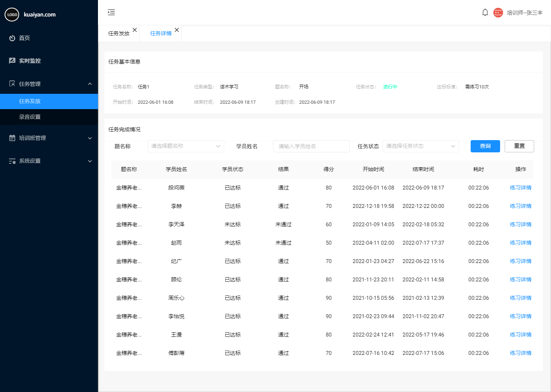This screenshot has height=392, width=551.
Task: Open 练习详情 for 赵雨
Action: (x=521, y=243)
